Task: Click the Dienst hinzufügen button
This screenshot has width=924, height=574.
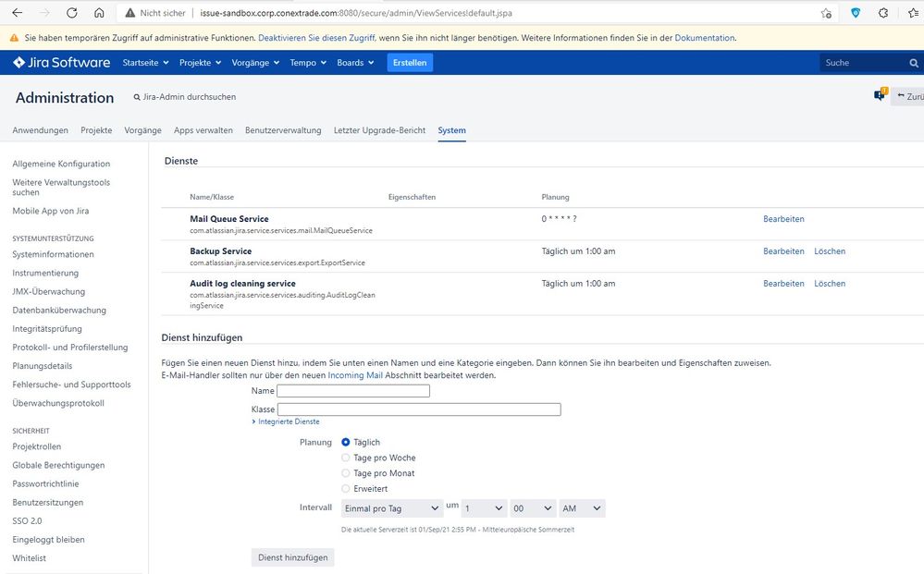Action: click(293, 557)
